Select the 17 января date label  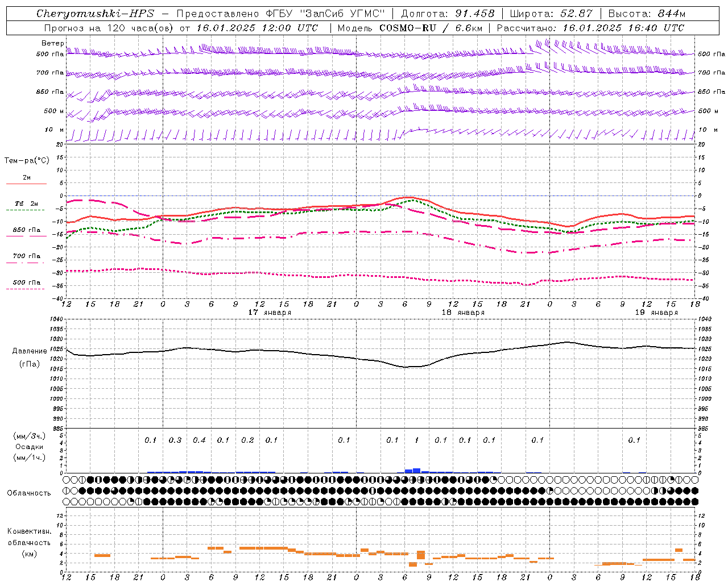[x=270, y=313]
